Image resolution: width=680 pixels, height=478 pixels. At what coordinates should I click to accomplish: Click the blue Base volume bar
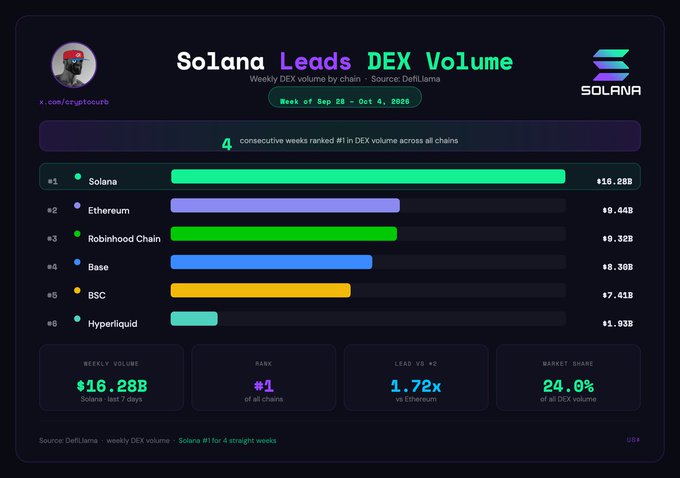(271, 262)
